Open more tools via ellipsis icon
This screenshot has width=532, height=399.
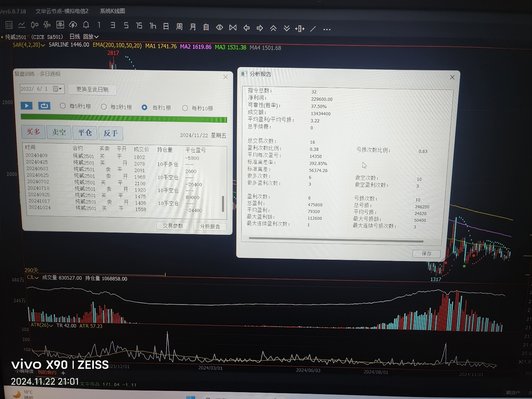[x=327, y=29]
